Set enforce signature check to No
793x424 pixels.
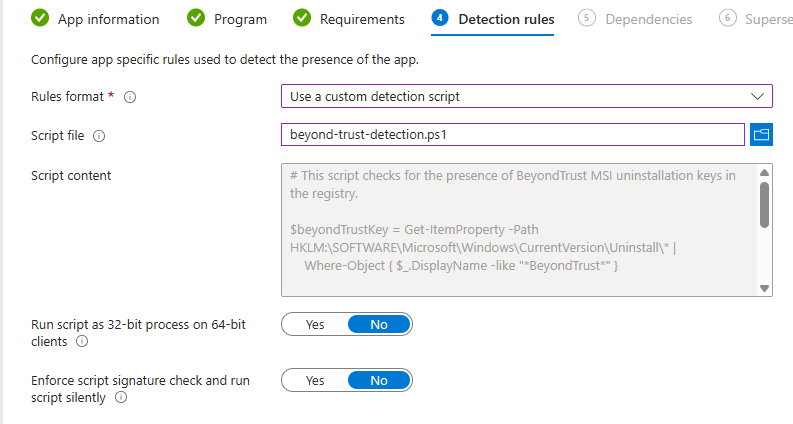(x=379, y=380)
